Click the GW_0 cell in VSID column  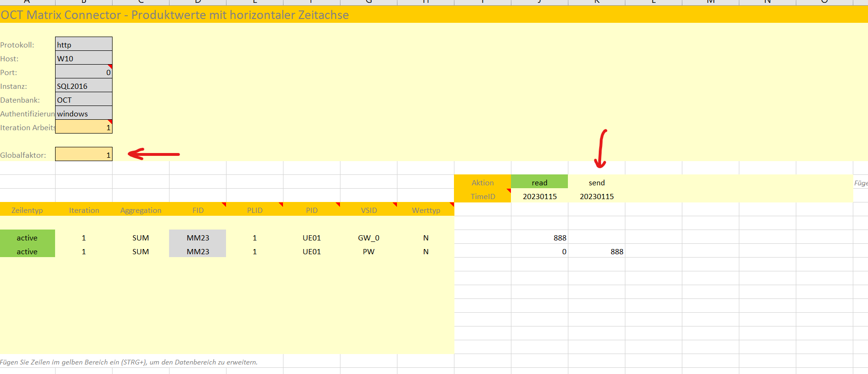(368, 238)
